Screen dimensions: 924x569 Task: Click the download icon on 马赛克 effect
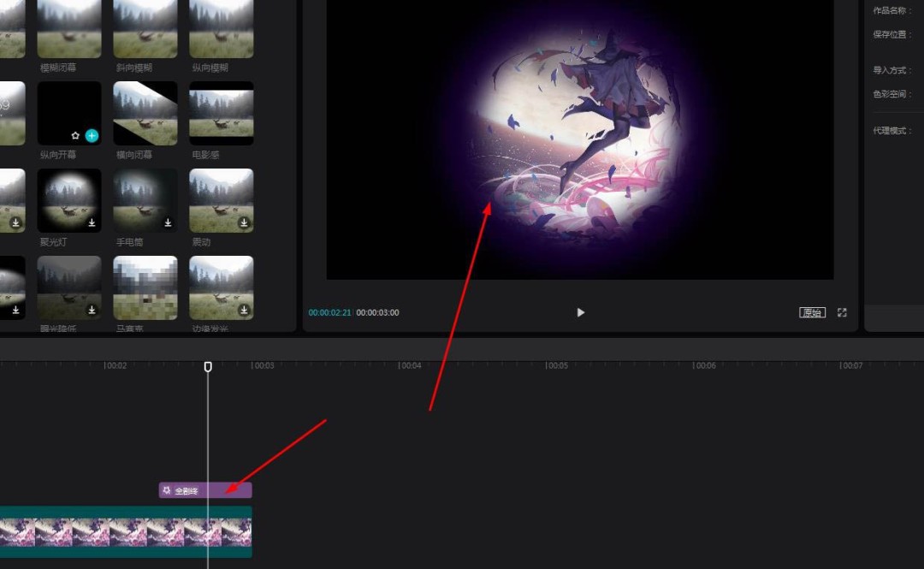coord(167,309)
